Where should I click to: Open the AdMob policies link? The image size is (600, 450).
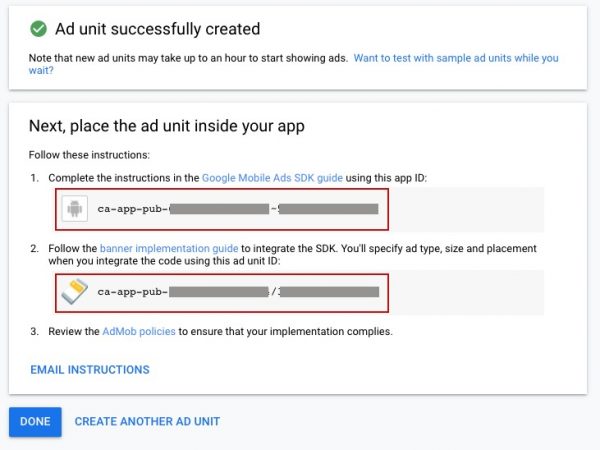(x=145, y=331)
